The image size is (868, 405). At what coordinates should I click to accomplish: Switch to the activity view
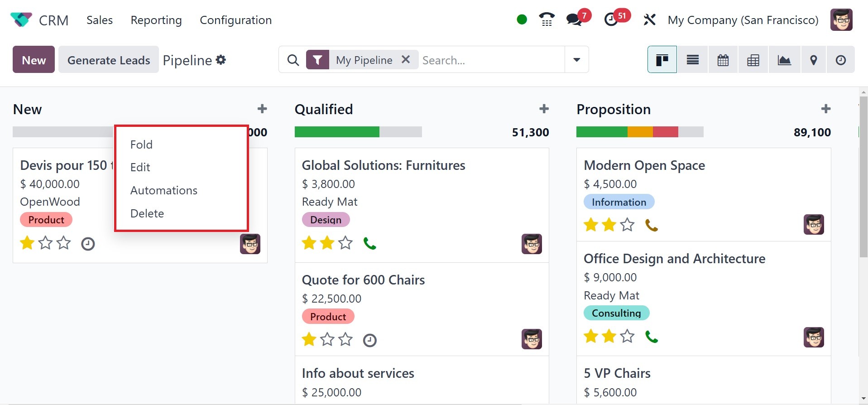[x=840, y=60]
